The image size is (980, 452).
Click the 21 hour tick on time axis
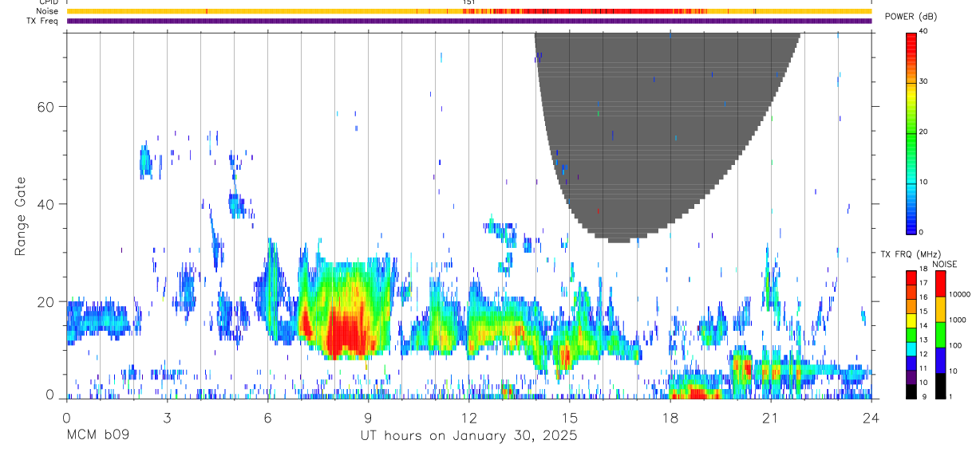(x=771, y=417)
